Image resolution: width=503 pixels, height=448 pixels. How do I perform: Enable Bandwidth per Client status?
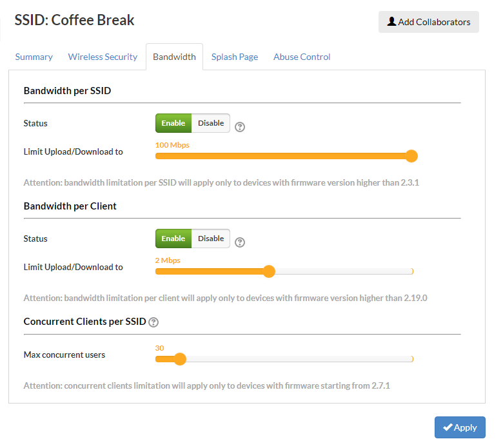(x=173, y=239)
